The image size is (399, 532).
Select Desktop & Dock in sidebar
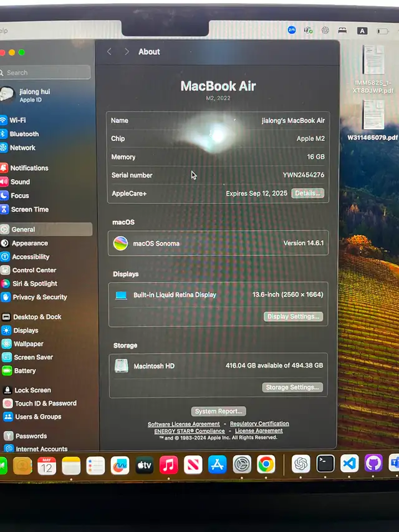click(32, 317)
